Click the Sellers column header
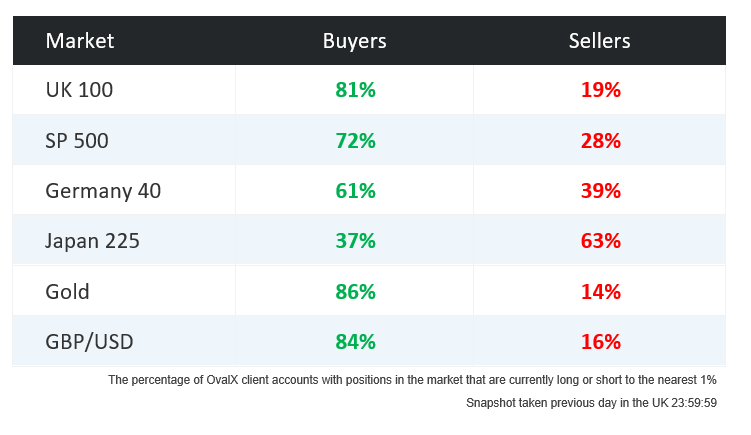 [x=599, y=41]
